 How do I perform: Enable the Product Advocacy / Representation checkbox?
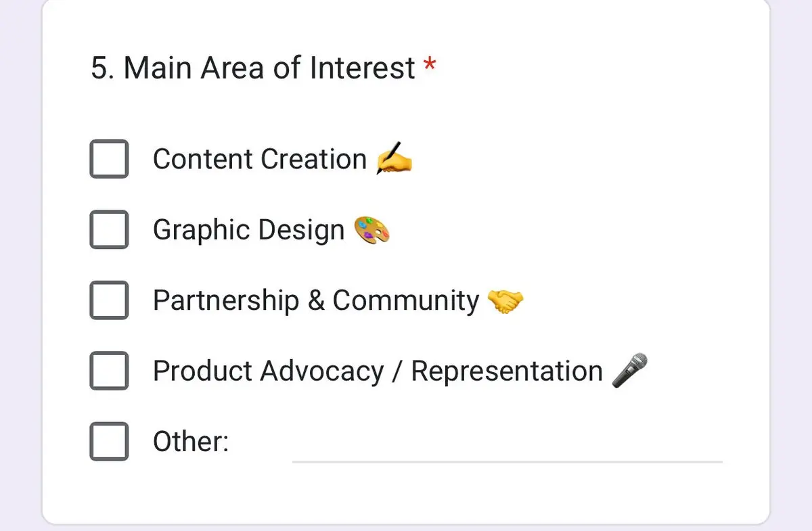coord(109,371)
